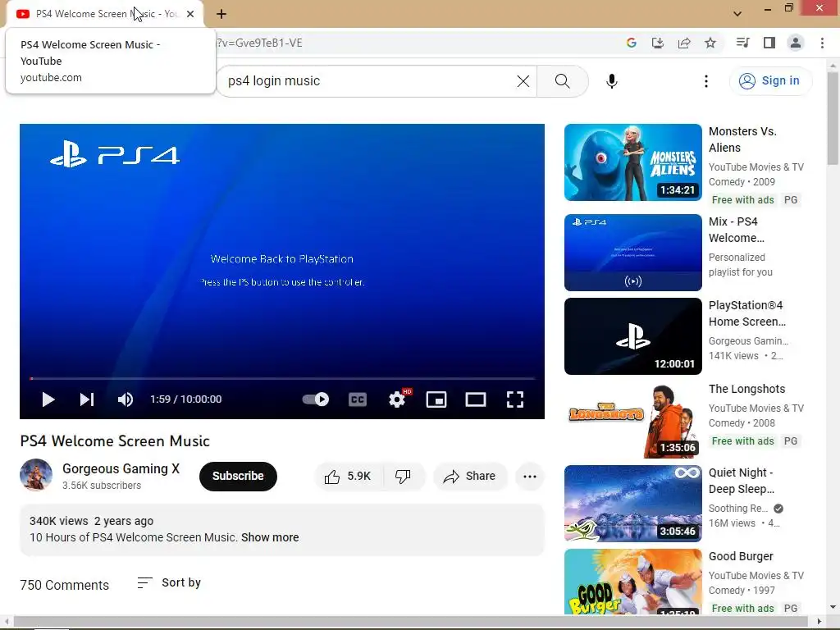Click Good Burger title link
This screenshot has height=630, width=840.
coord(741,556)
